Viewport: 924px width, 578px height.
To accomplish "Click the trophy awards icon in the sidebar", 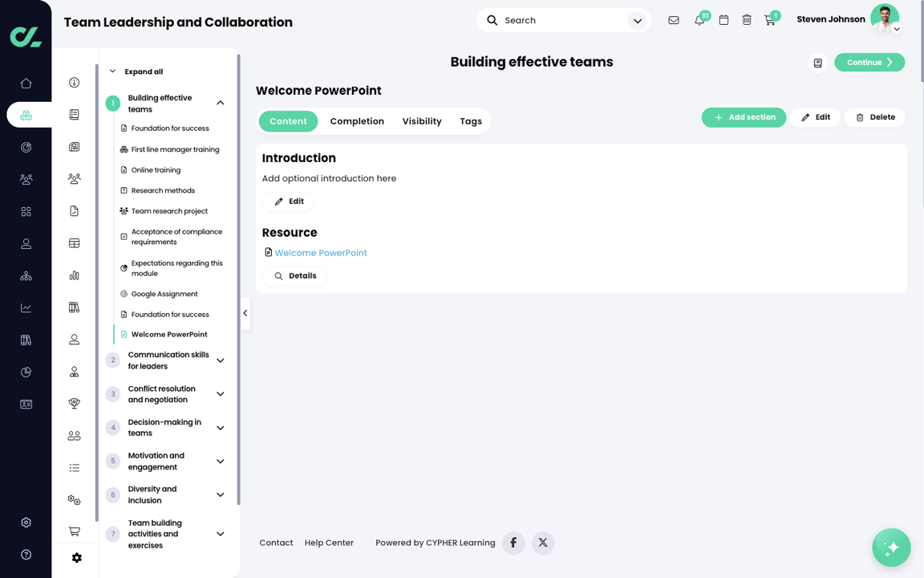I will pos(74,403).
